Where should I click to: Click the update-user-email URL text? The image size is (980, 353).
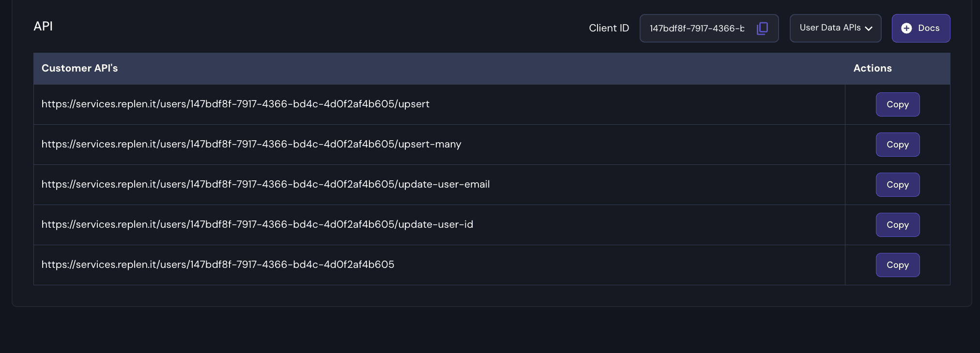click(265, 184)
